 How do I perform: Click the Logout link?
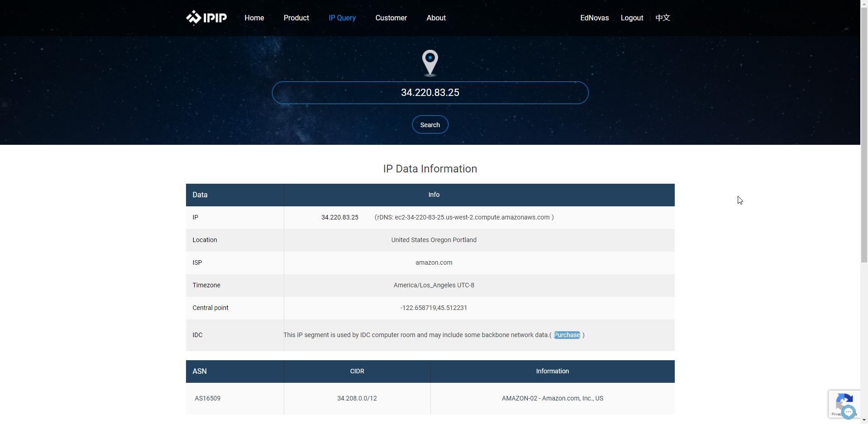coord(632,18)
